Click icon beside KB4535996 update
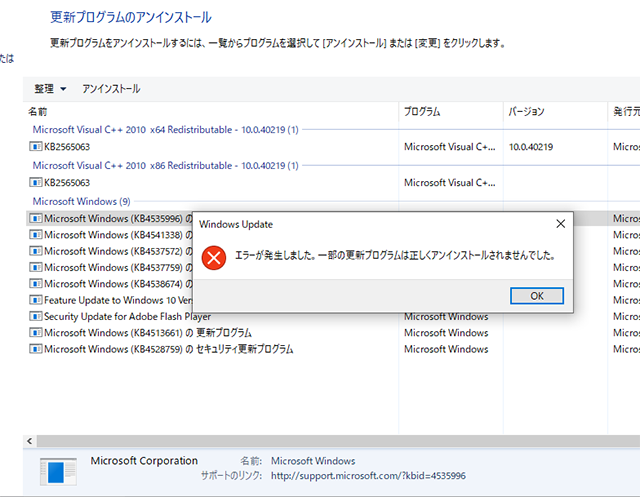Viewport: 640px width, 497px height. tap(36, 218)
